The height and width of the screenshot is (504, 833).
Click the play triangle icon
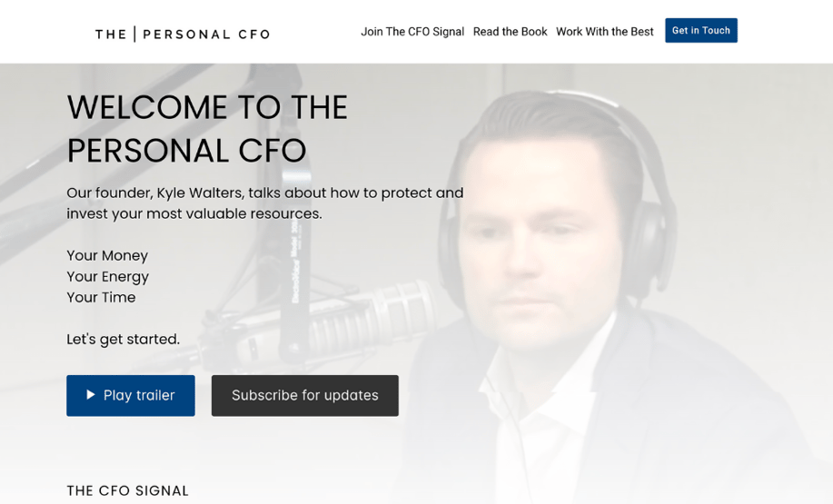coord(91,395)
